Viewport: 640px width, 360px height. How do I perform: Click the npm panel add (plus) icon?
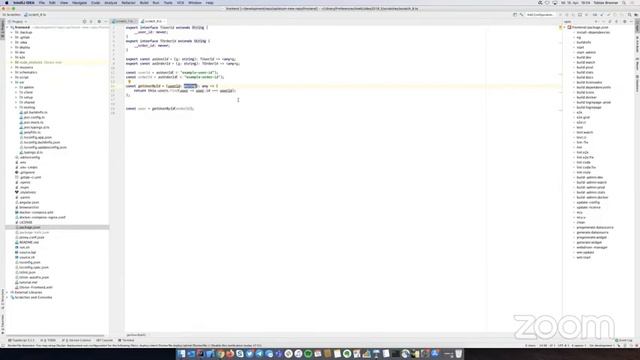[x=596, y=22]
